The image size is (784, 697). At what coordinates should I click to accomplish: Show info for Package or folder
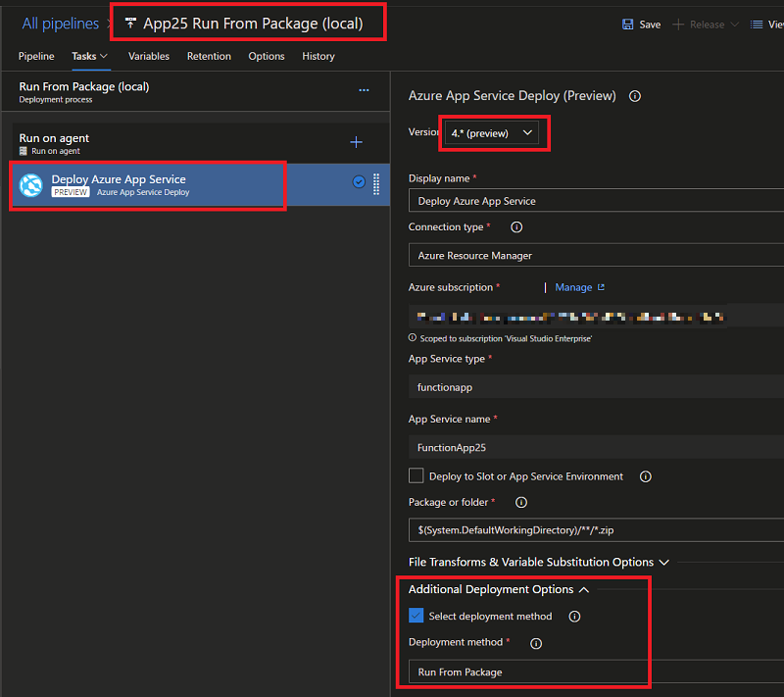click(x=521, y=503)
